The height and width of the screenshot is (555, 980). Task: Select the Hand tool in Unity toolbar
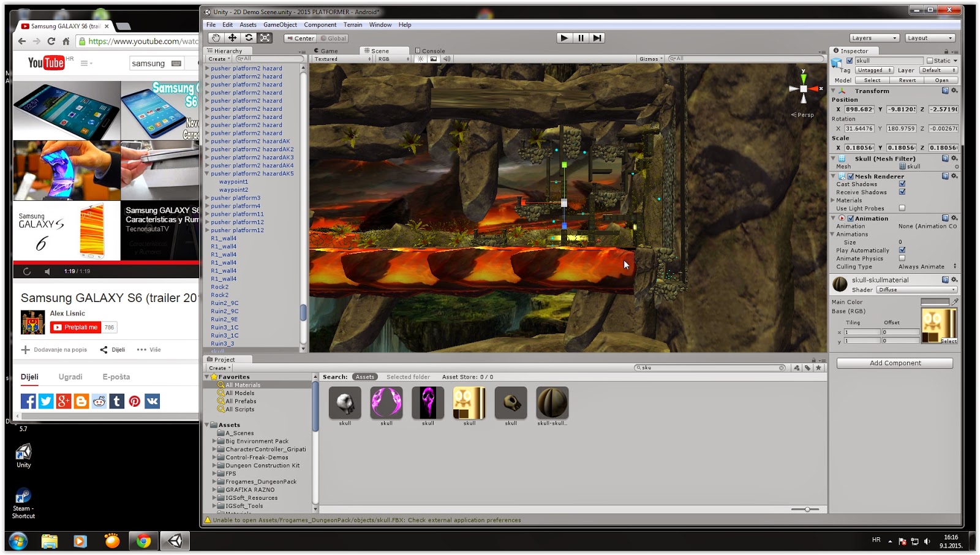[x=216, y=38]
